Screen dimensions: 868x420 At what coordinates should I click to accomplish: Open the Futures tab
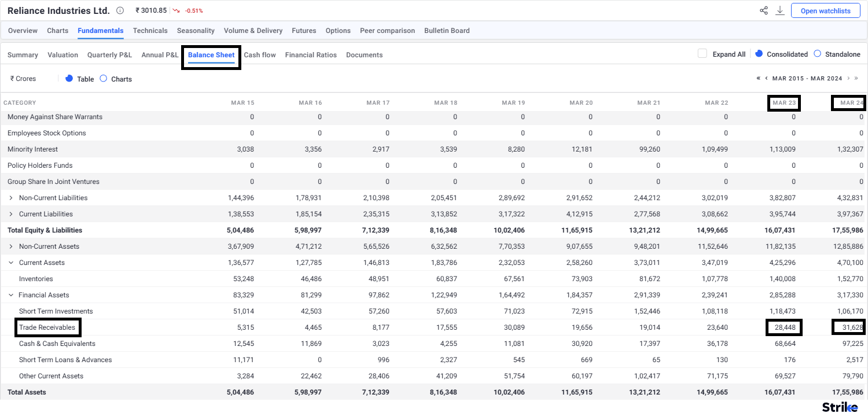(304, 31)
